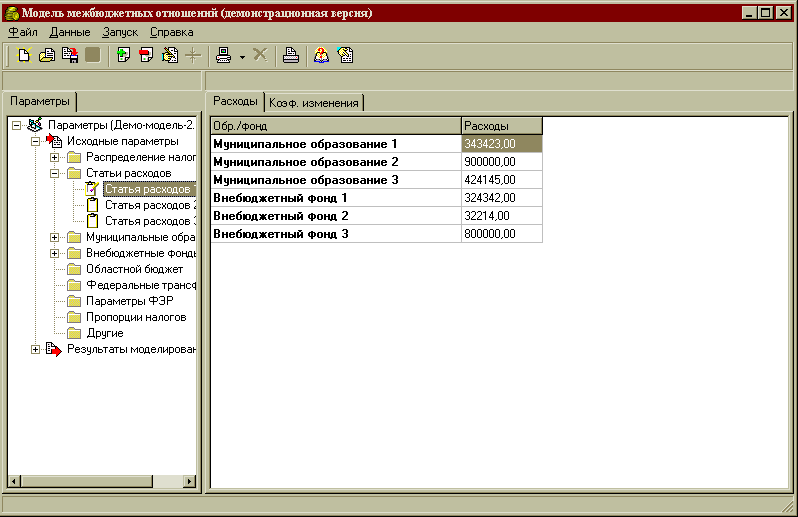Open the Данные menu
The width and height of the screenshot is (798, 517).
coord(69,32)
